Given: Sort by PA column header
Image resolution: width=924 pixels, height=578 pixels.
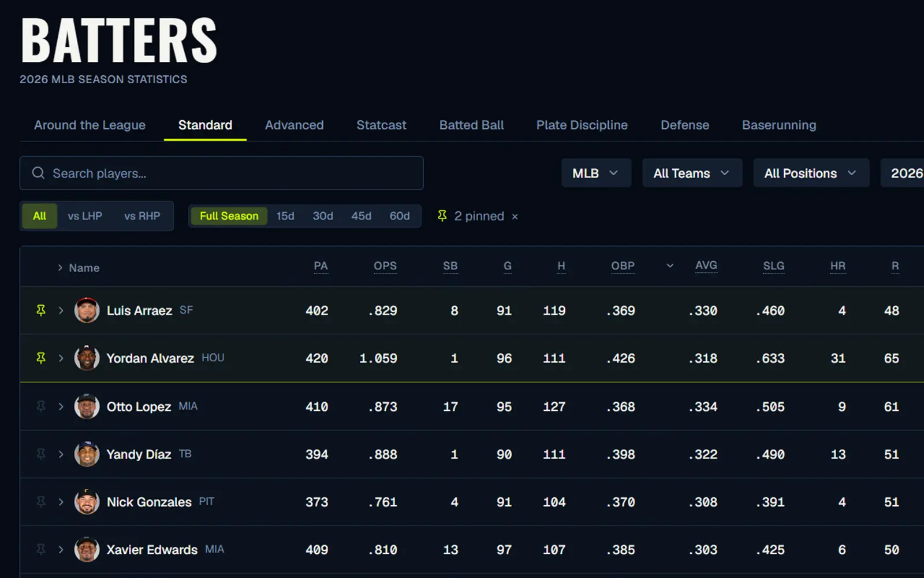Looking at the screenshot, I should tap(321, 266).
